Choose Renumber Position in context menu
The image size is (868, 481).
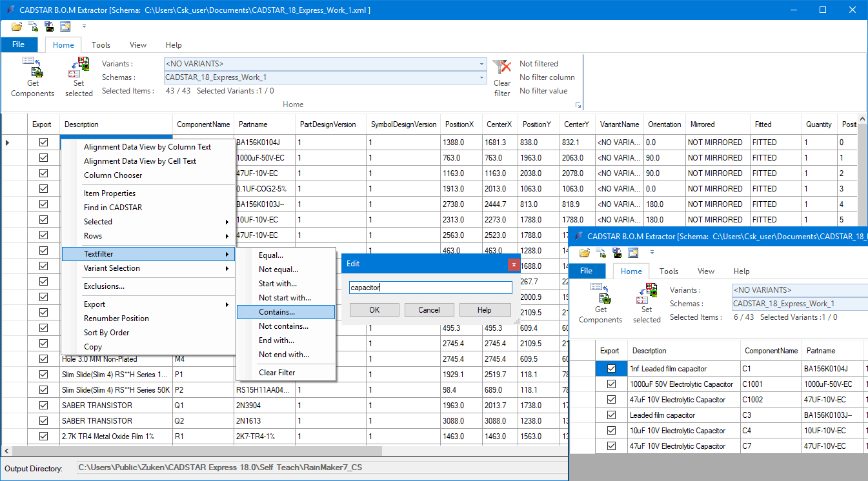click(149, 319)
